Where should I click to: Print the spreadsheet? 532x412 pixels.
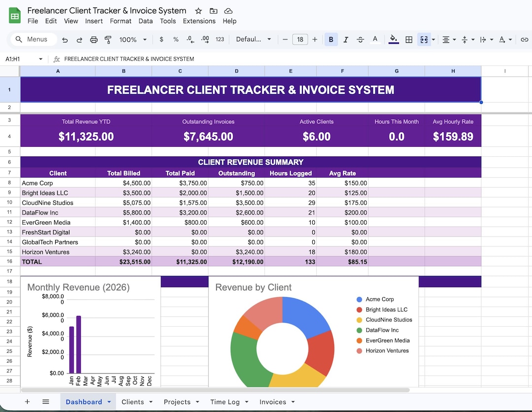click(94, 40)
